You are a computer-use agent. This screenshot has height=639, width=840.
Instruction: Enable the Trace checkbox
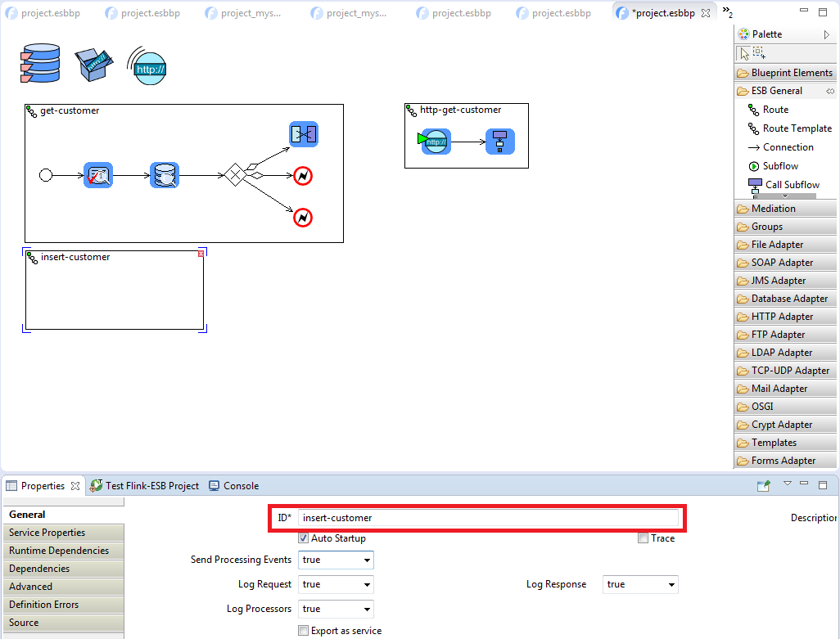644,538
